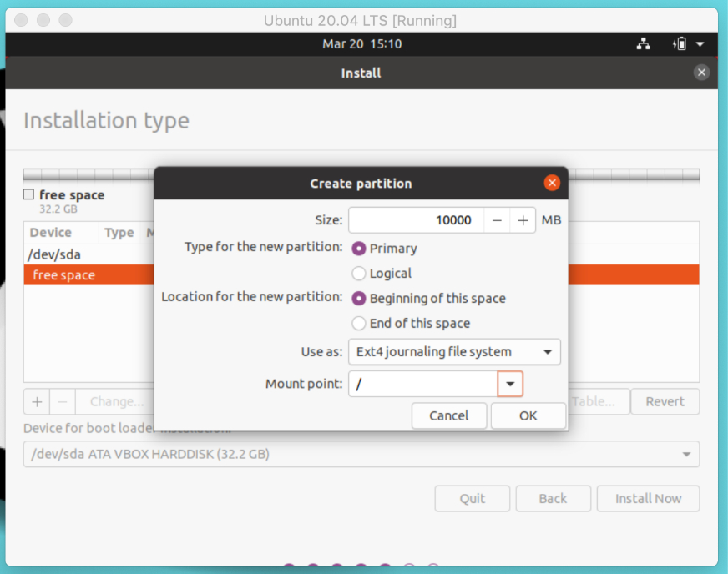
Task: Remove partition with the minus button
Action: (63, 401)
